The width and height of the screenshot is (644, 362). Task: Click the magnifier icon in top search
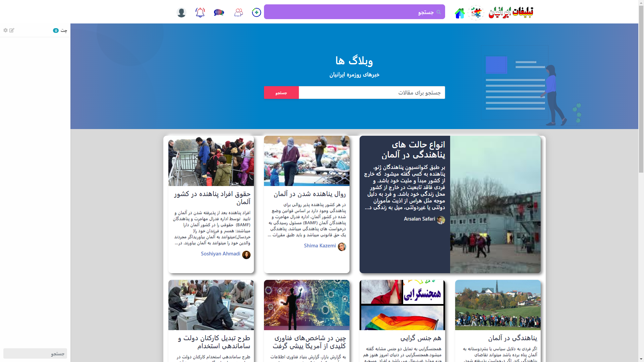click(x=439, y=12)
